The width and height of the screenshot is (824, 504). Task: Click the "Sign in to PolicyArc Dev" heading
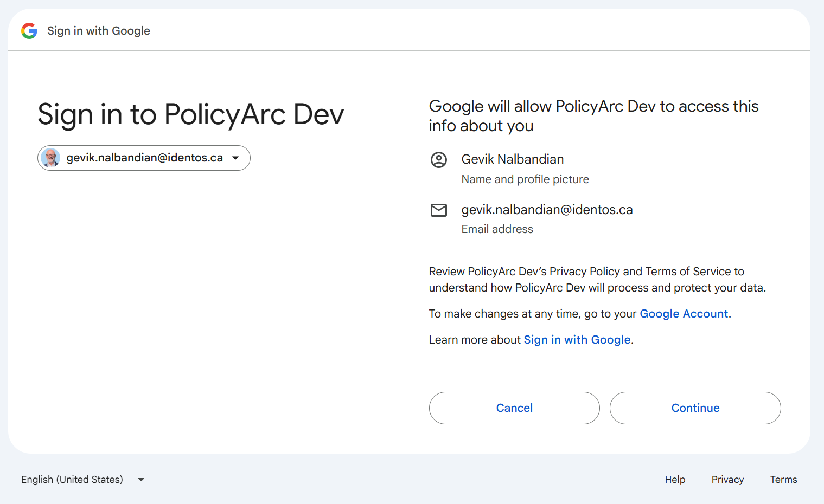click(191, 114)
